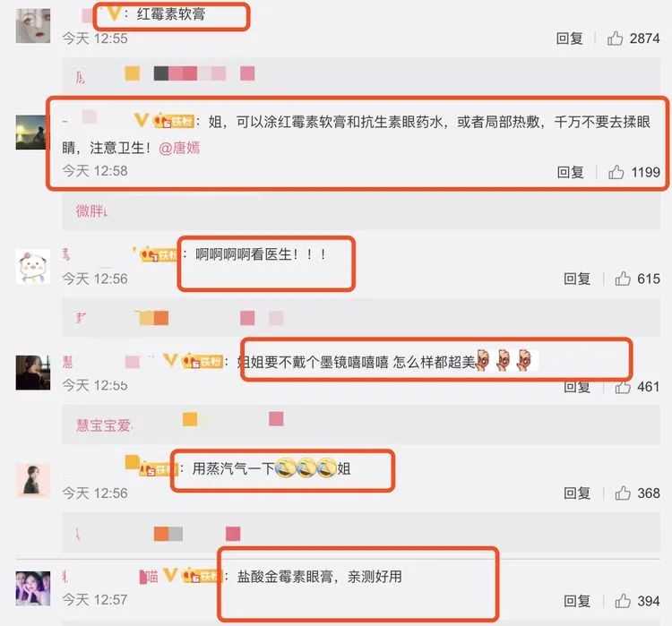Image resolution: width=672 pixels, height=626 pixels.
Task: Open the 微胖 sub-reply username
Action: tap(91, 210)
